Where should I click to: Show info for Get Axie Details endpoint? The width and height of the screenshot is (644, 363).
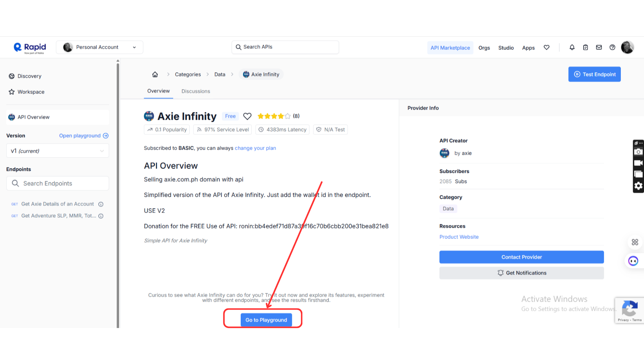point(101,204)
